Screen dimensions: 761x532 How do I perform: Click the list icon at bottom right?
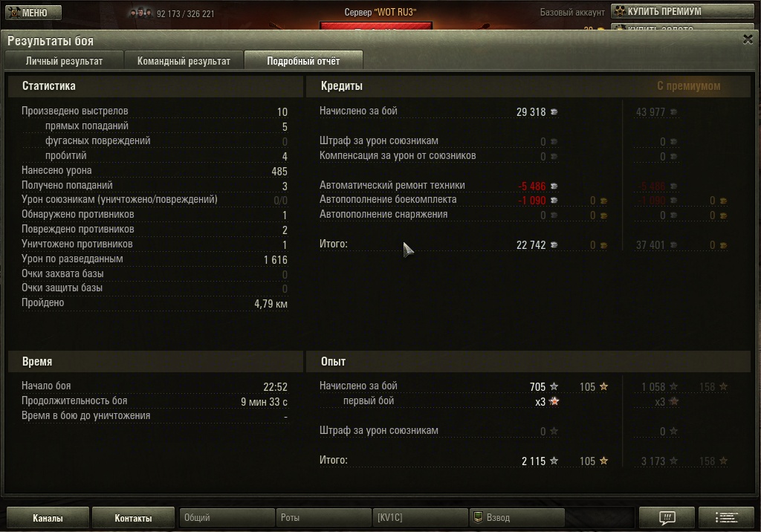[x=727, y=517]
